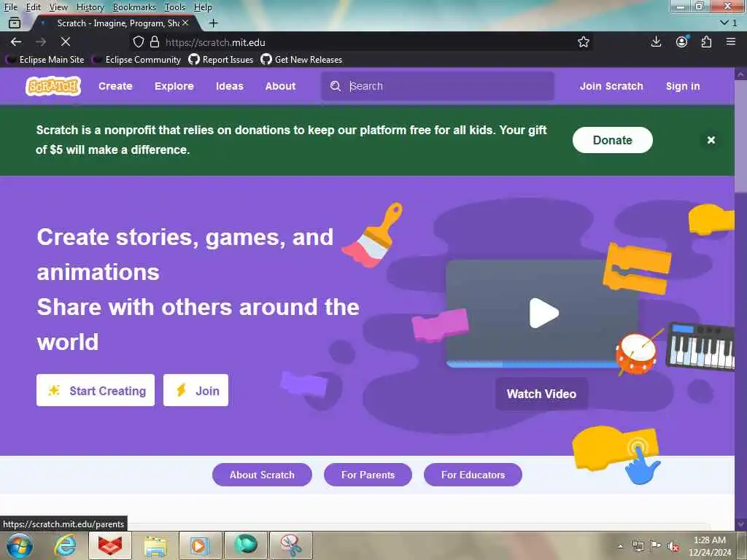This screenshot has height=560, width=747.
Task: Click the green round taskbar icon
Action: (246, 545)
